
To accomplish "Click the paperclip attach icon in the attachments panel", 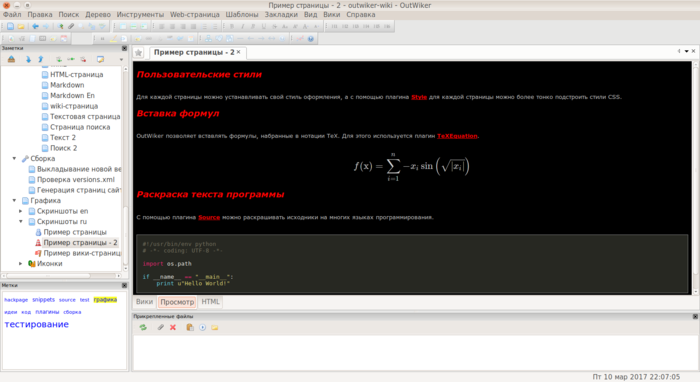I will [x=160, y=328].
